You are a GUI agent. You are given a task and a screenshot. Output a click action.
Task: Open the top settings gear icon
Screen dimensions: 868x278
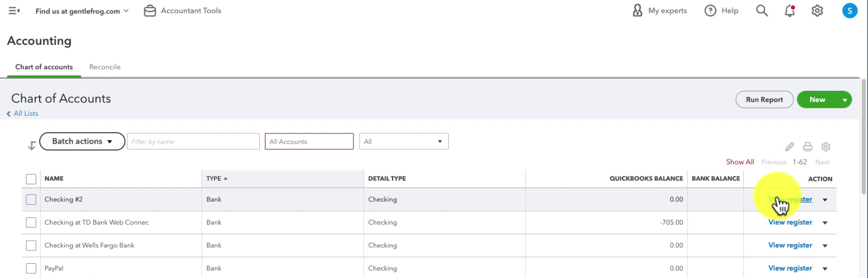[817, 11]
